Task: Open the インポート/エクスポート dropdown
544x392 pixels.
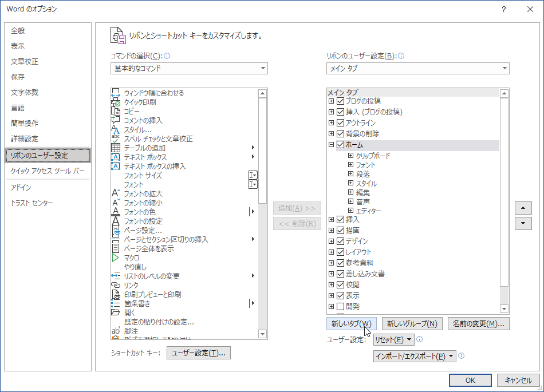Action: (415, 356)
